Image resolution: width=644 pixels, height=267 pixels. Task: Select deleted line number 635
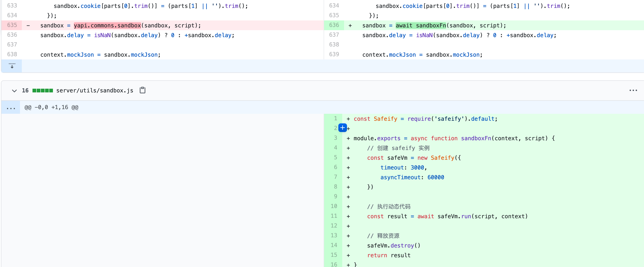(12, 25)
